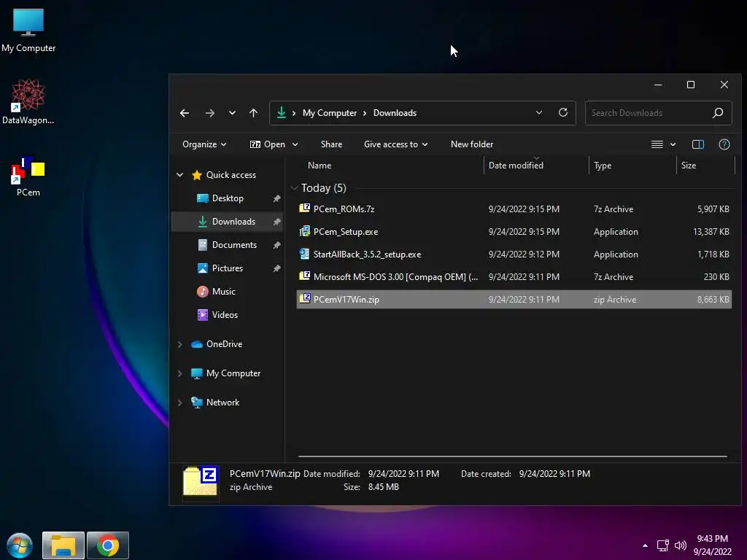Show hidden tray icons

(645, 545)
